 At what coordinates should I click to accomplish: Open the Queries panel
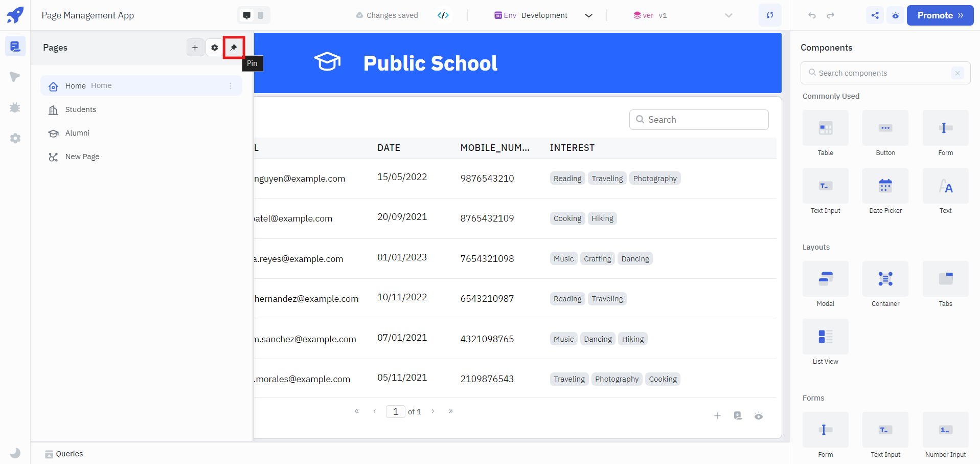(64, 454)
